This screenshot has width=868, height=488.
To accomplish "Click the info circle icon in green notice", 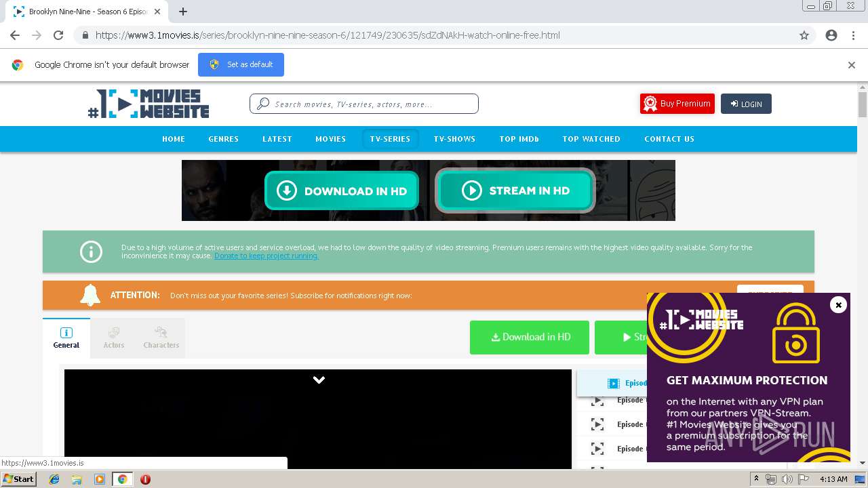I will [x=91, y=251].
